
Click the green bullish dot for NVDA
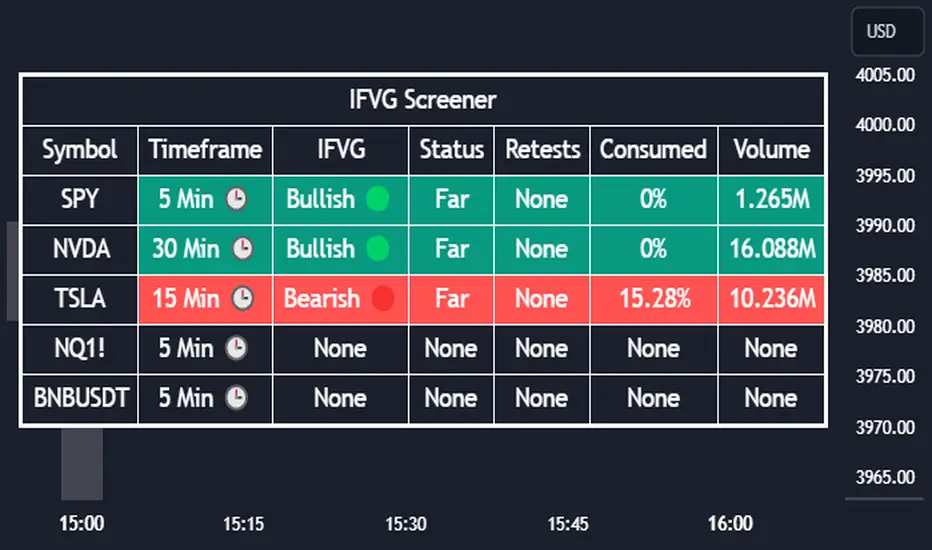coord(377,249)
